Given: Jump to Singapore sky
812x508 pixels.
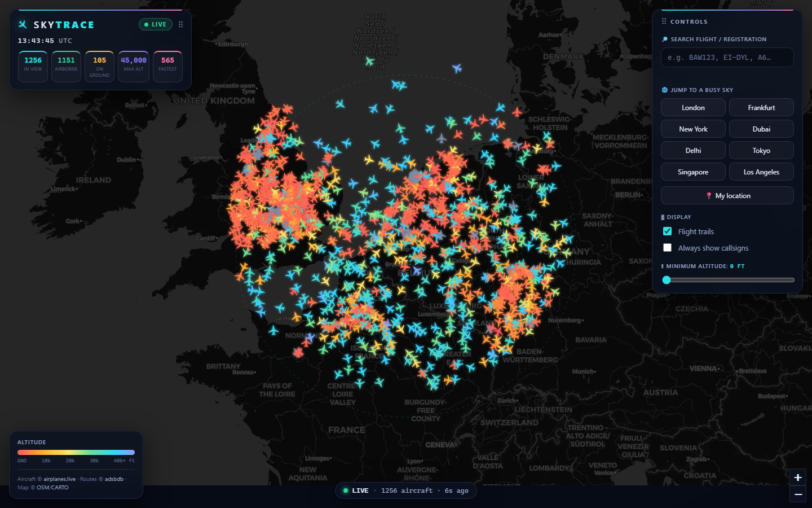Looking at the screenshot, I should click(693, 172).
